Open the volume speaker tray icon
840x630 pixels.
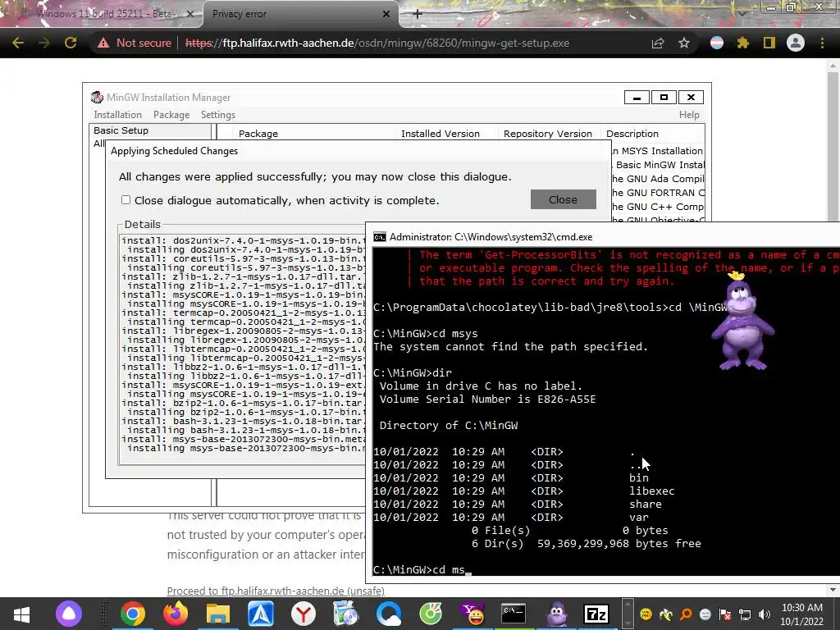tap(764, 614)
